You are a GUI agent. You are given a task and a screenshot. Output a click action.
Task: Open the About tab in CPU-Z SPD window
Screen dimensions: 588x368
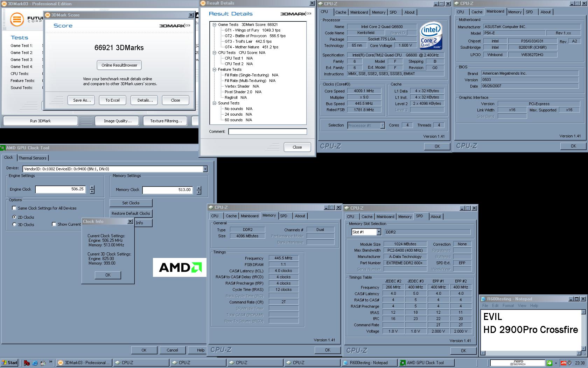[x=435, y=217]
